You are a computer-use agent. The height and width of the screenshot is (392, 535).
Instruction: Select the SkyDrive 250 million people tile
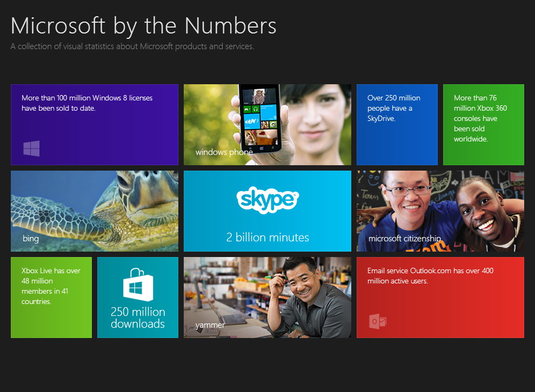pyautogui.click(x=397, y=125)
